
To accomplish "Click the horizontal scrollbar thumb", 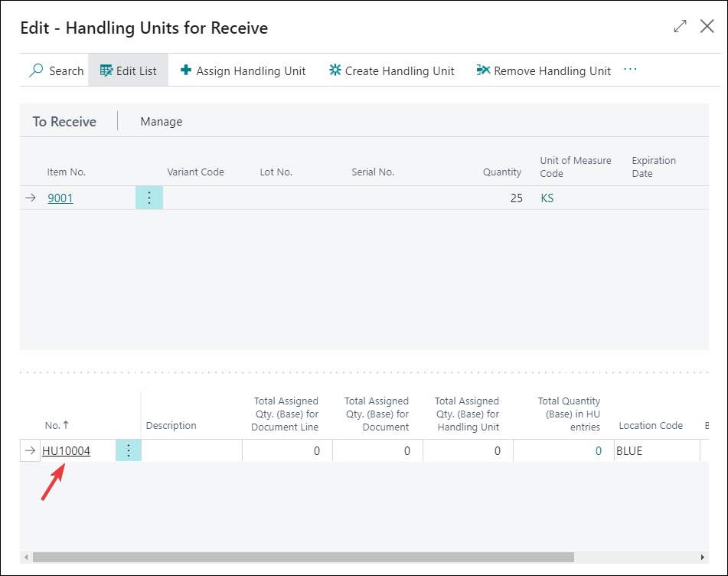I will (303, 557).
